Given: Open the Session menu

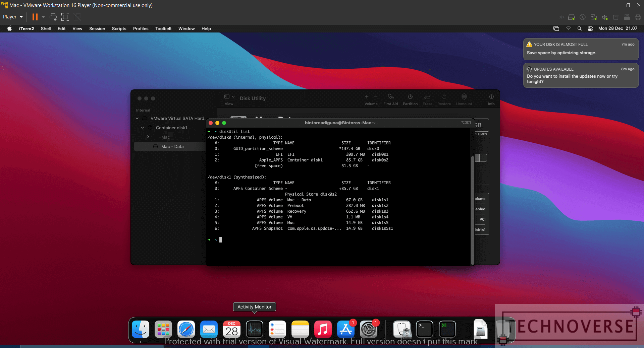Looking at the screenshot, I should tap(97, 28).
